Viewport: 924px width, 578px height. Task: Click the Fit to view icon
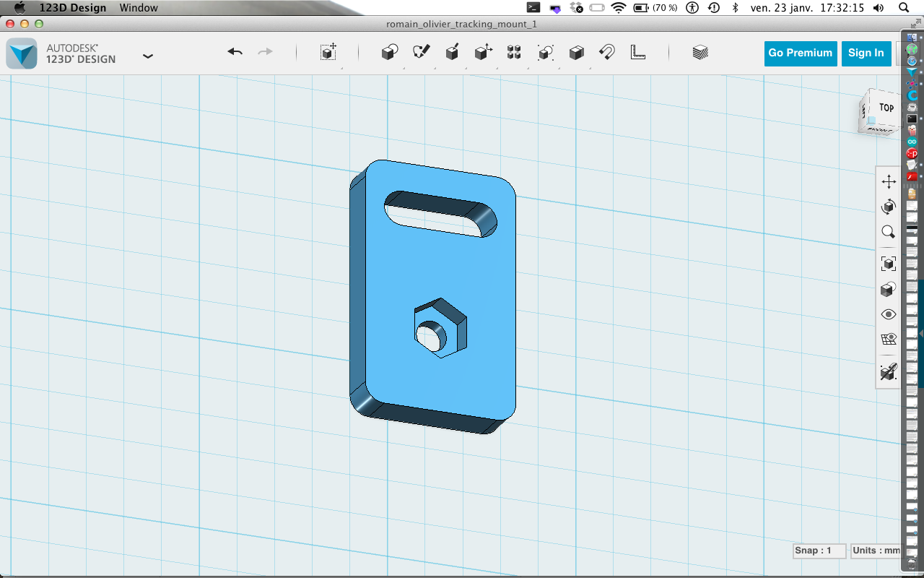888,264
